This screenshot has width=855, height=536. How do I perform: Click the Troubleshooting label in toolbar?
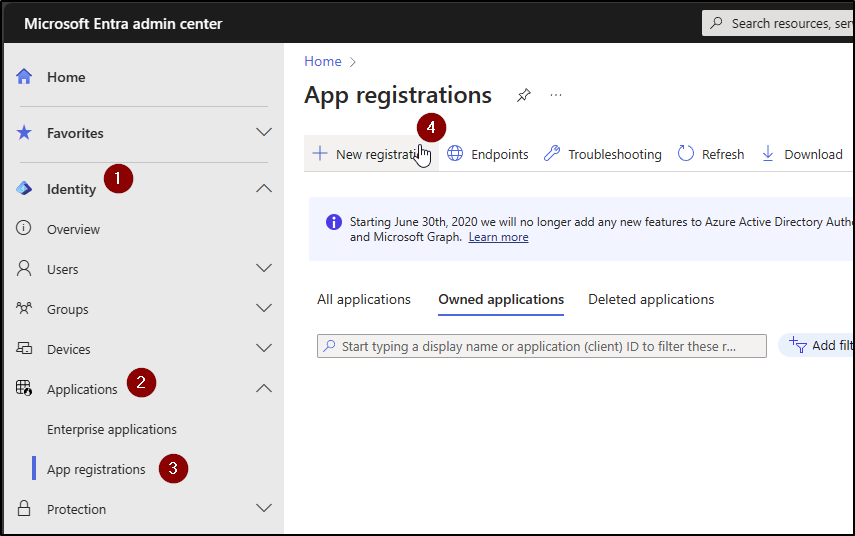[615, 154]
